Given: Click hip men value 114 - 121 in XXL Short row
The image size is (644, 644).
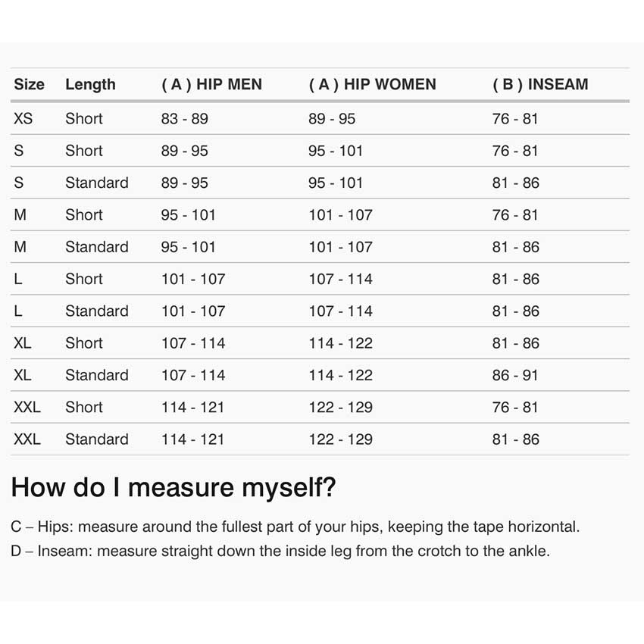Looking at the screenshot, I should [x=192, y=407].
